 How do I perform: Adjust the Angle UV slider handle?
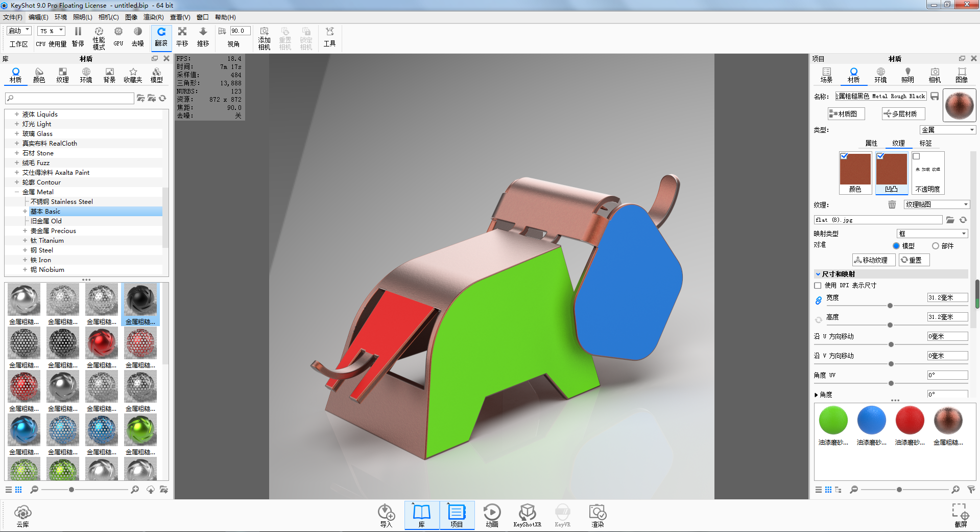(x=891, y=383)
